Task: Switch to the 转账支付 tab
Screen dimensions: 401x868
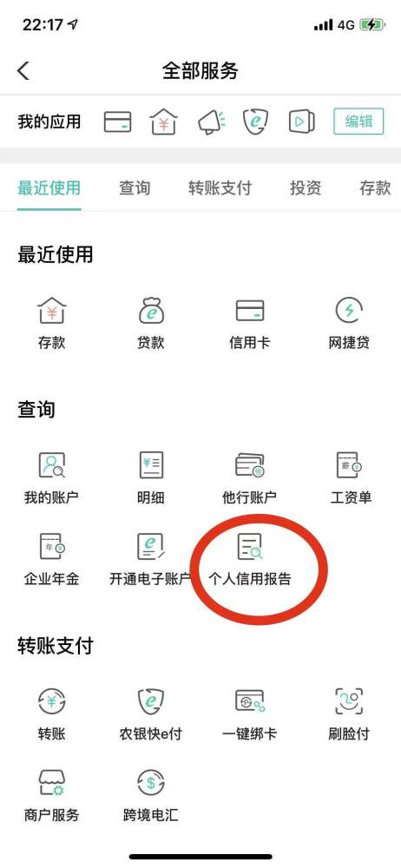Action: point(220,188)
